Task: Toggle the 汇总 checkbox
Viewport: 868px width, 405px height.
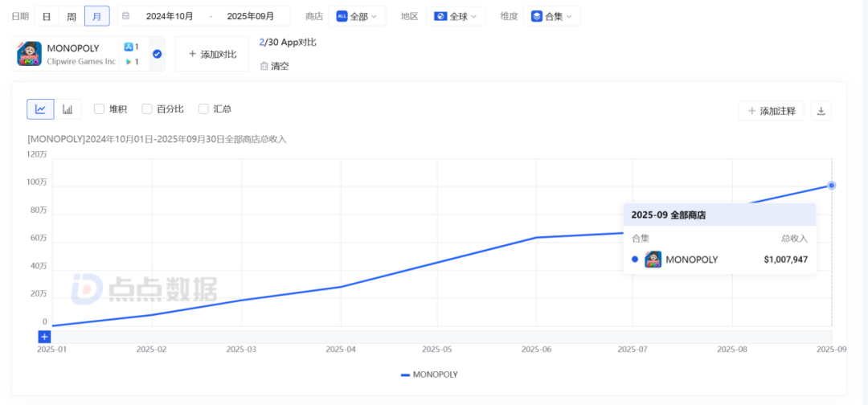Action: click(203, 109)
